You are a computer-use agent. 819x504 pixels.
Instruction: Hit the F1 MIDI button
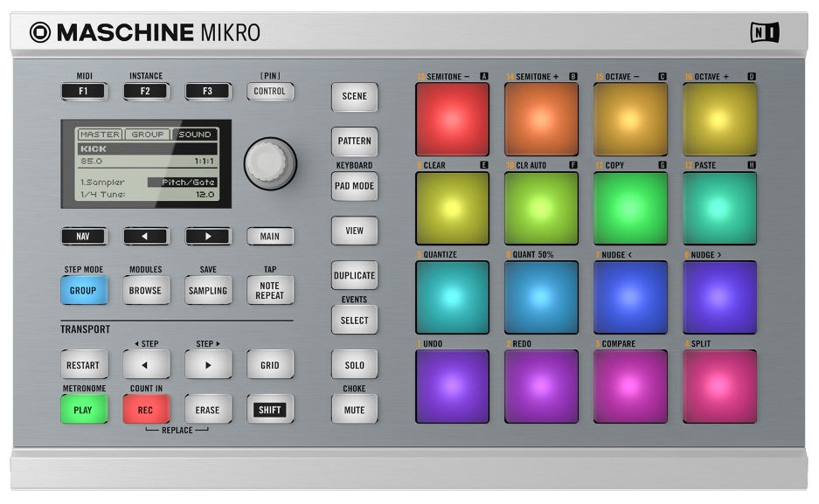[x=84, y=92]
